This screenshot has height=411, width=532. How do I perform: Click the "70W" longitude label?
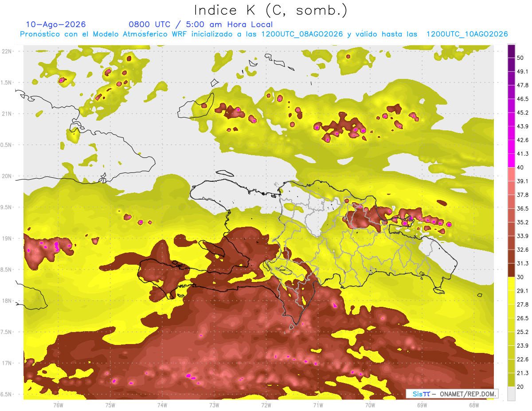tap(370, 405)
